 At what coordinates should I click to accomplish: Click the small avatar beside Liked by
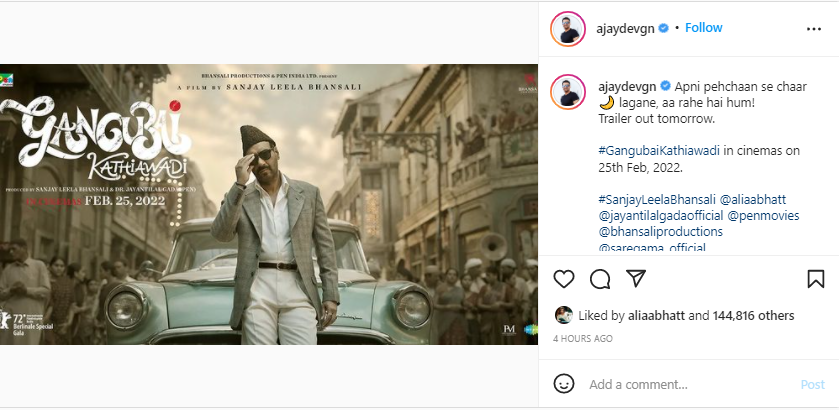click(563, 315)
